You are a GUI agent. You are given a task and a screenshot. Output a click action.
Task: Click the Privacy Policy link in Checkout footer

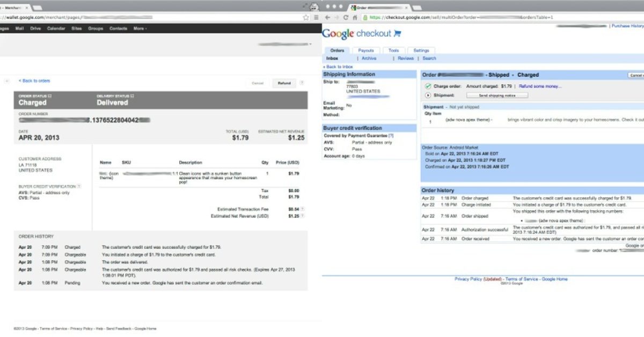pos(468,279)
